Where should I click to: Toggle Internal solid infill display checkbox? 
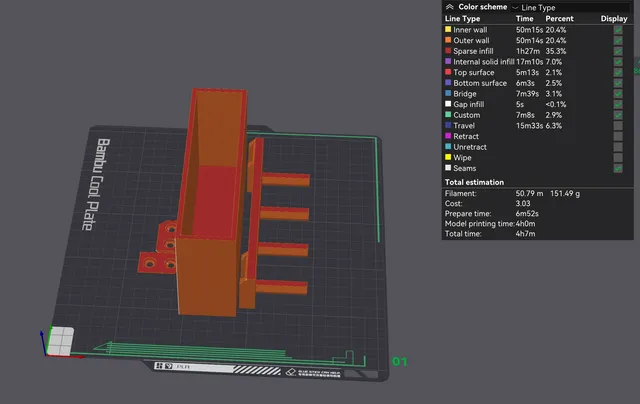(618, 62)
